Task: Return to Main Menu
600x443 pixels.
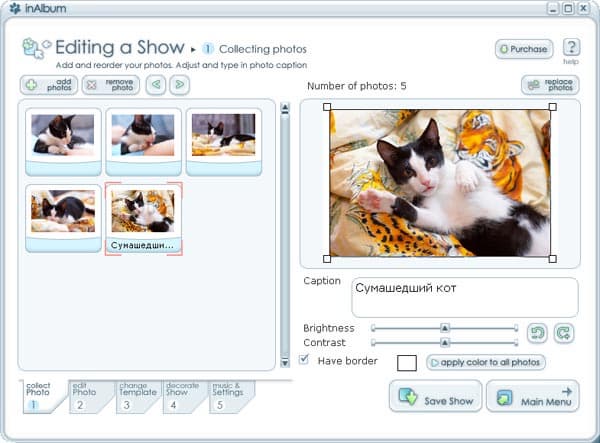Action: pyautogui.click(x=533, y=396)
